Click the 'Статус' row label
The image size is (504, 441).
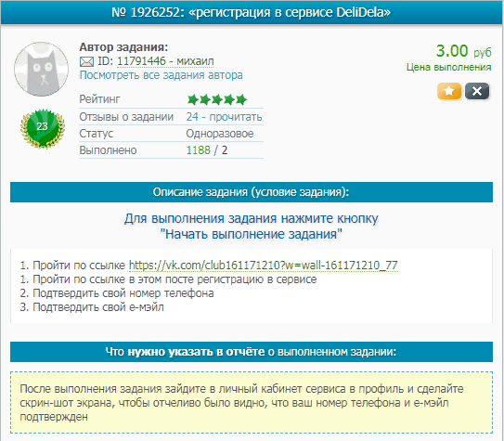pyautogui.click(x=97, y=134)
